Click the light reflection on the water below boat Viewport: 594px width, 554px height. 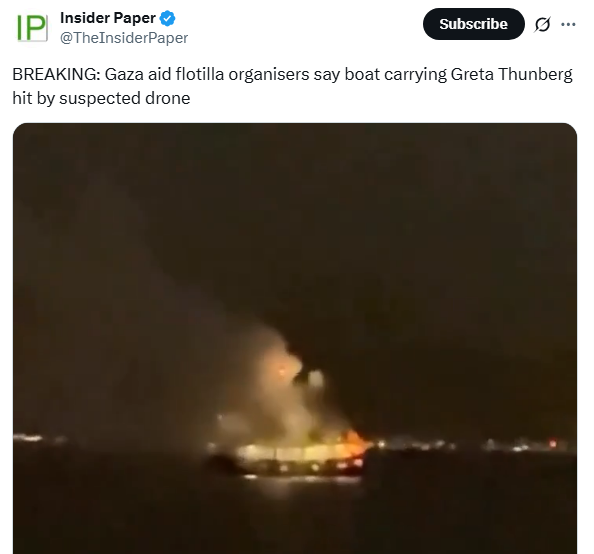coord(299,480)
